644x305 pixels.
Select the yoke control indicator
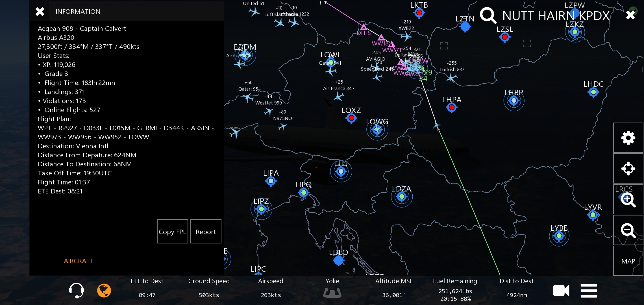tap(332, 292)
